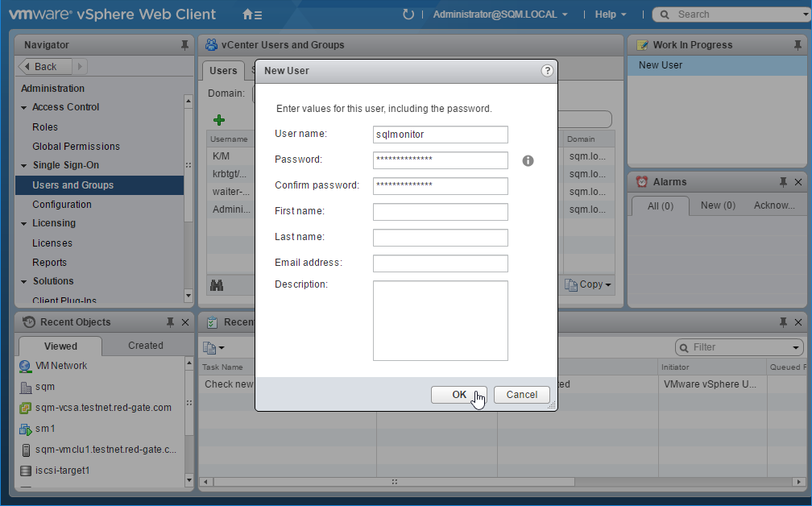Open Global Permissions in the Navigator
The height and width of the screenshot is (506, 812).
(76, 147)
